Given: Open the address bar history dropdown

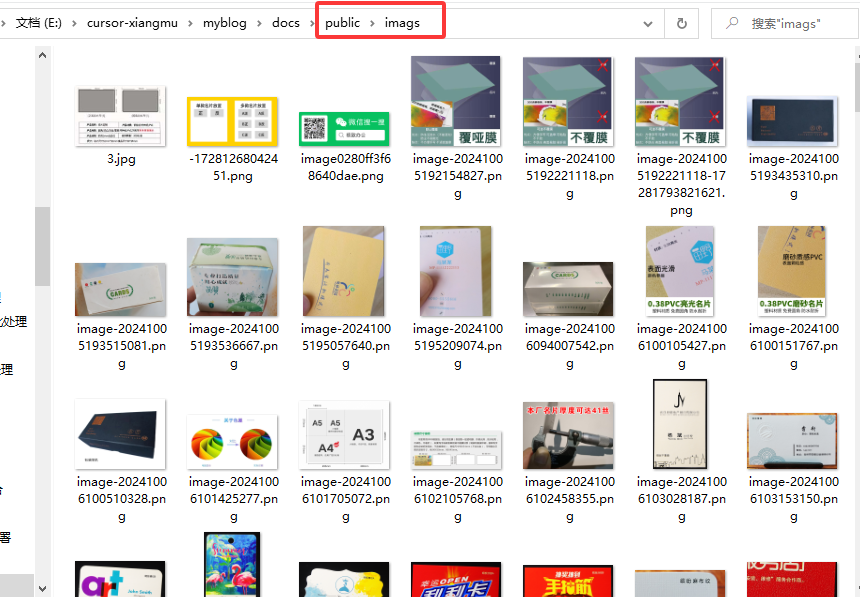Looking at the screenshot, I should point(648,24).
